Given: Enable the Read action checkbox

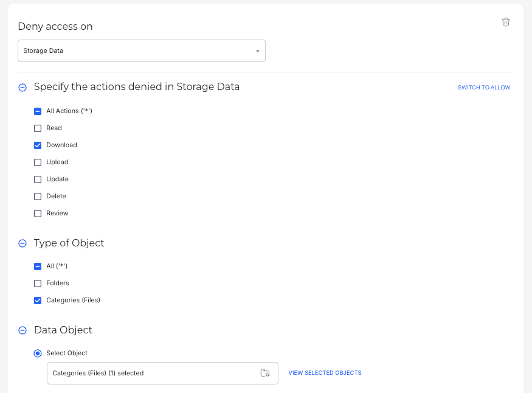Looking at the screenshot, I should (x=38, y=128).
